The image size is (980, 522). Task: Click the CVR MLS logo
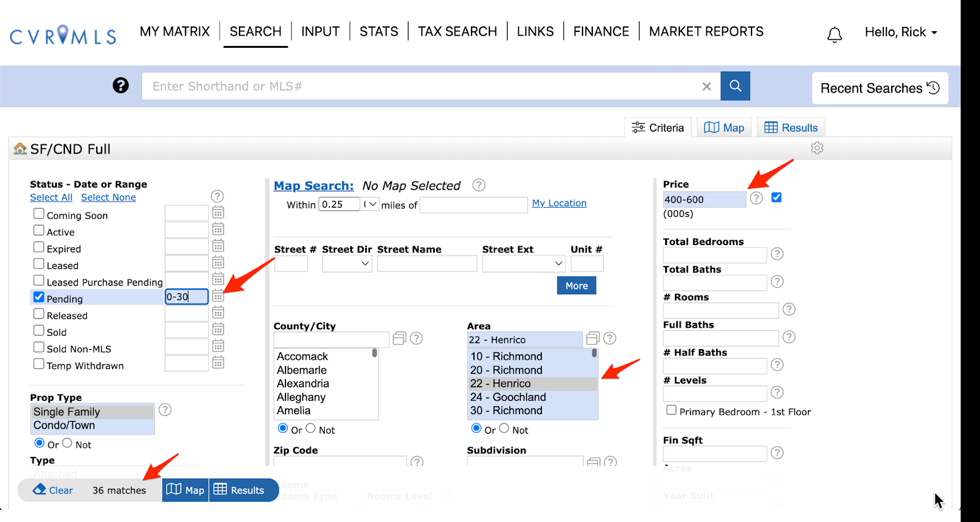[63, 35]
